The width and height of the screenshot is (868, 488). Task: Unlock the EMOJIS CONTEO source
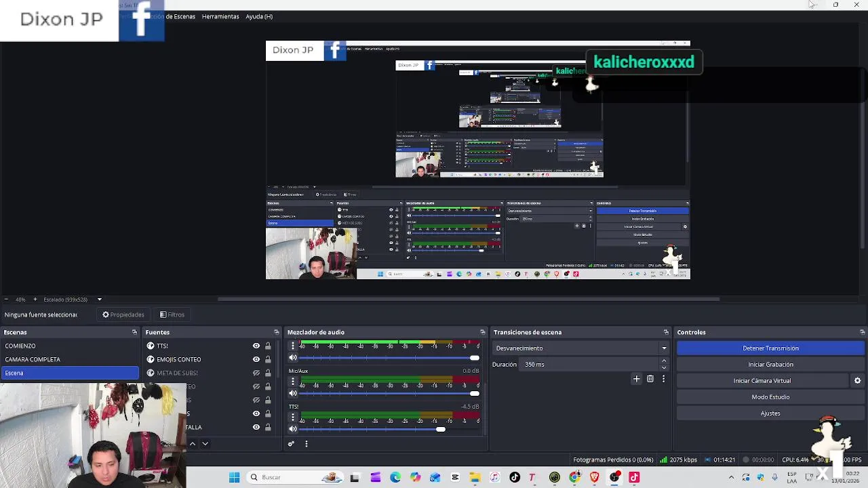(268, 359)
